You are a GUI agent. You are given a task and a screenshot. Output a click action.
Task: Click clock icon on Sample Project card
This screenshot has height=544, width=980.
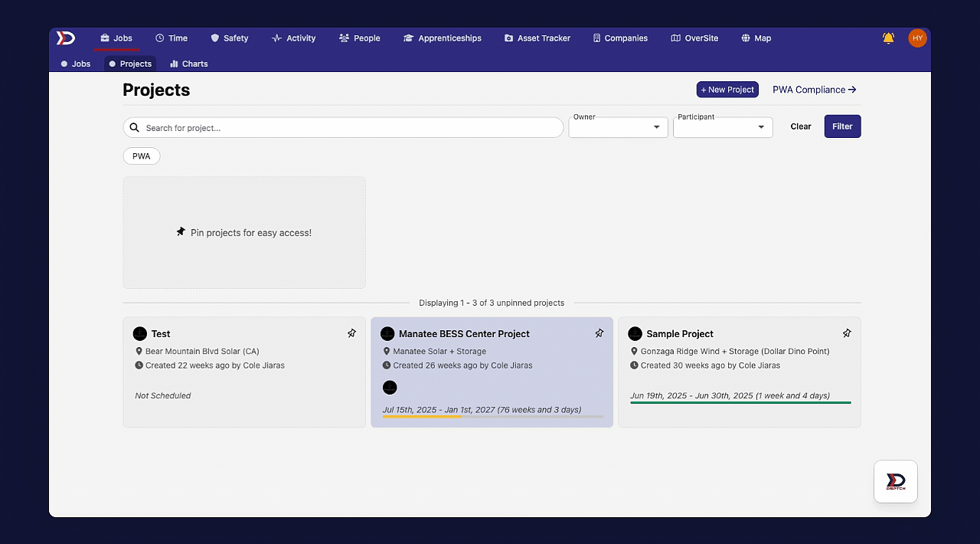coord(634,365)
